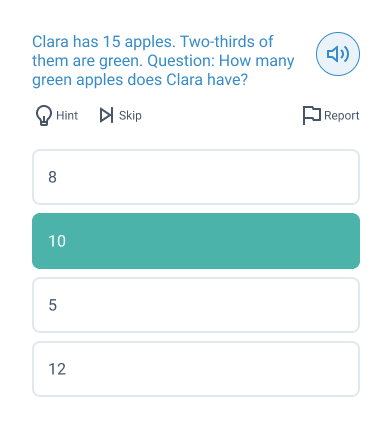Report this question via the Report text

(342, 115)
